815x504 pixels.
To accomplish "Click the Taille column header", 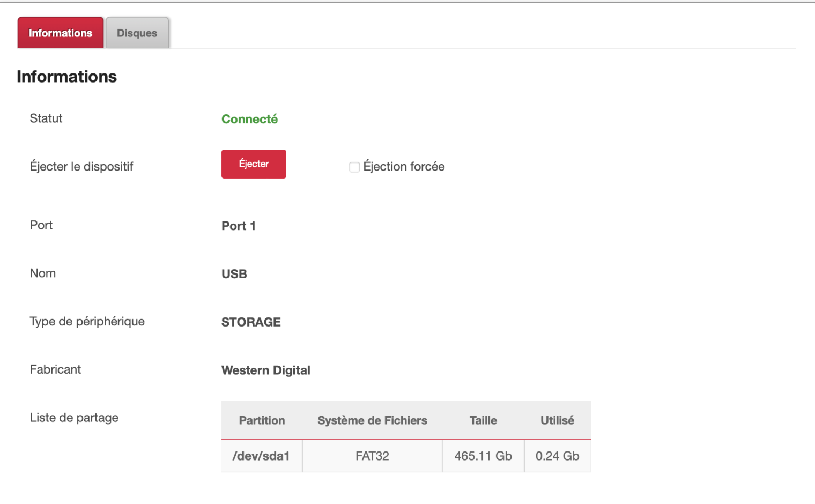I will [483, 420].
